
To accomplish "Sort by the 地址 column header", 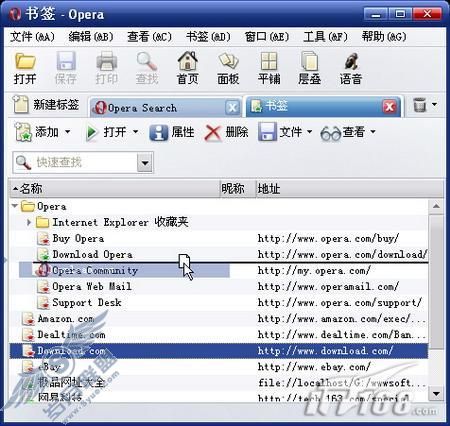I will coord(349,189).
